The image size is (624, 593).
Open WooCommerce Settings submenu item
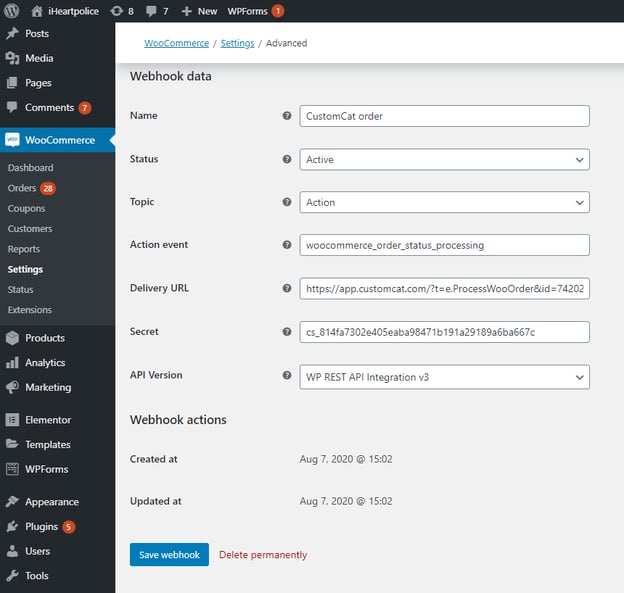[25, 269]
